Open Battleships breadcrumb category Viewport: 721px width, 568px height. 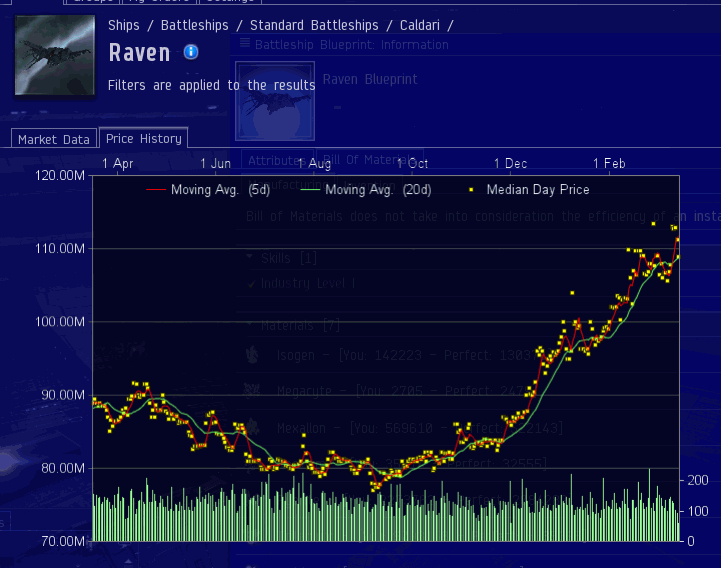[x=195, y=25]
